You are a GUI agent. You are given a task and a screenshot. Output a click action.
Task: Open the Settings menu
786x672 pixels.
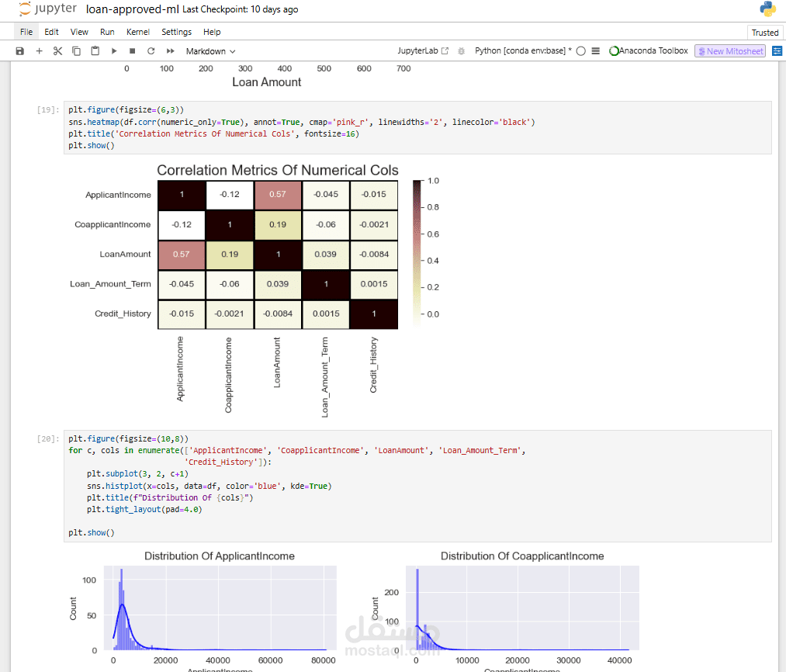coord(176,33)
